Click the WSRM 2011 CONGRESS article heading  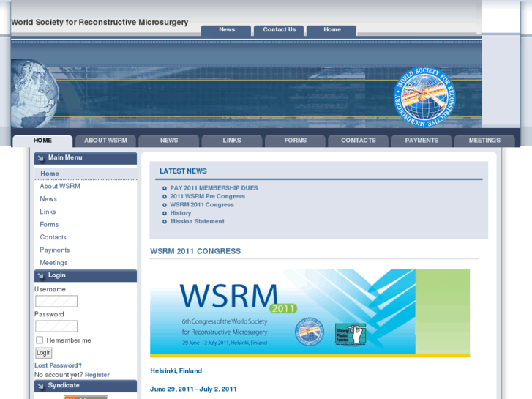point(195,251)
